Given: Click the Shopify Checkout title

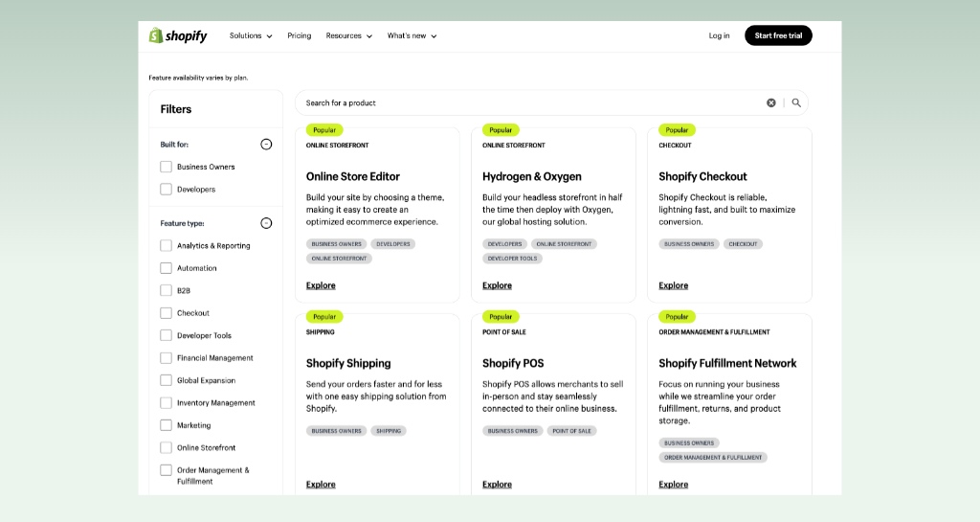Looking at the screenshot, I should click(x=702, y=177).
